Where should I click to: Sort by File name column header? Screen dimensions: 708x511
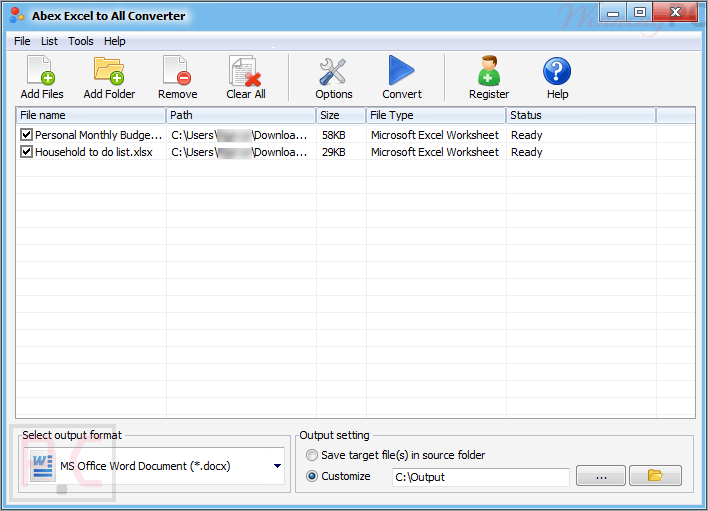point(91,115)
